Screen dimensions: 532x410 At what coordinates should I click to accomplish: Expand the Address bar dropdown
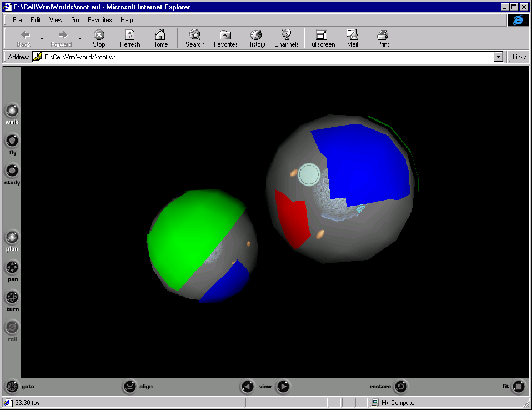click(x=498, y=57)
